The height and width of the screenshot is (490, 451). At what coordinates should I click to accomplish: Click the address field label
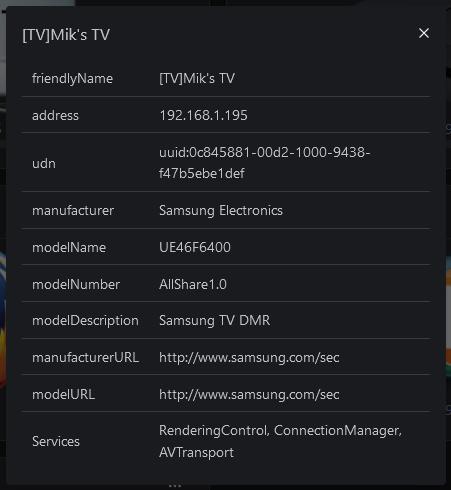click(55, 115)
